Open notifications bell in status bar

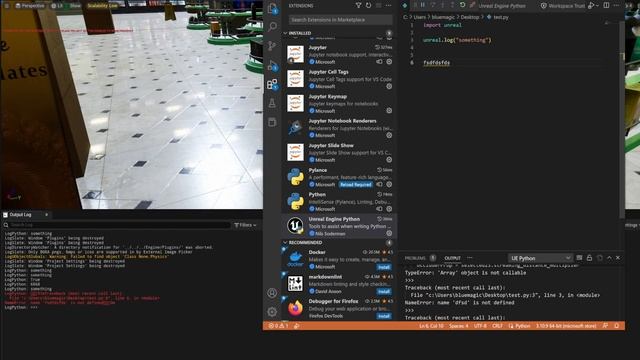(x=617, y=326)
